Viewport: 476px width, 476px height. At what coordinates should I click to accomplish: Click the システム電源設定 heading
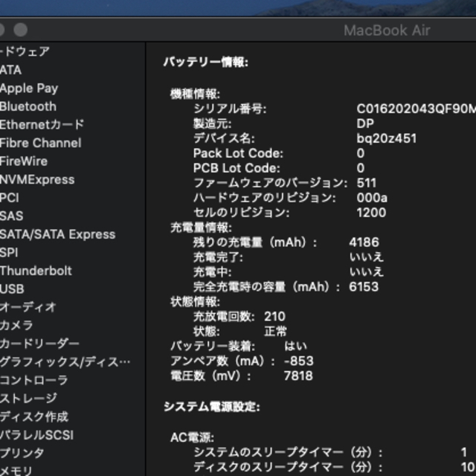212,407
